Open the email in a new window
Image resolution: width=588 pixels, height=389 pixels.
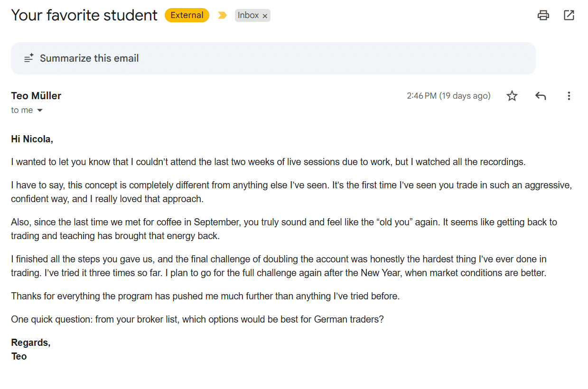569,15
